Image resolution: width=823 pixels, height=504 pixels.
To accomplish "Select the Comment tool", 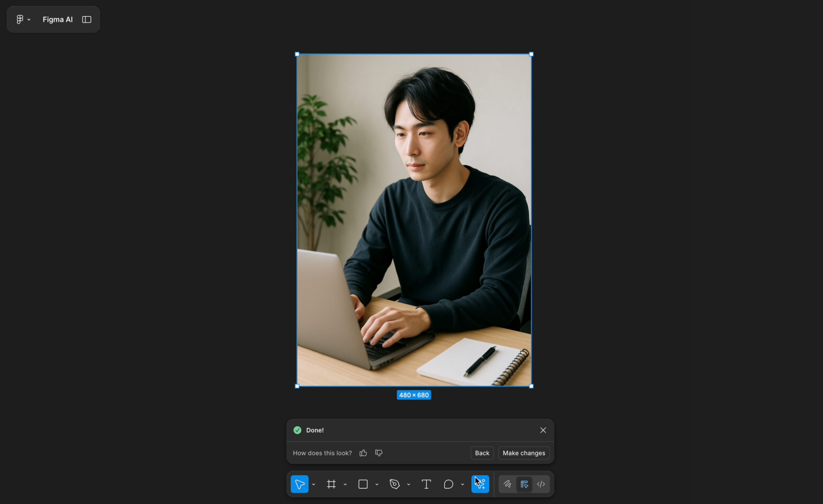I will (x=448, y=484).
